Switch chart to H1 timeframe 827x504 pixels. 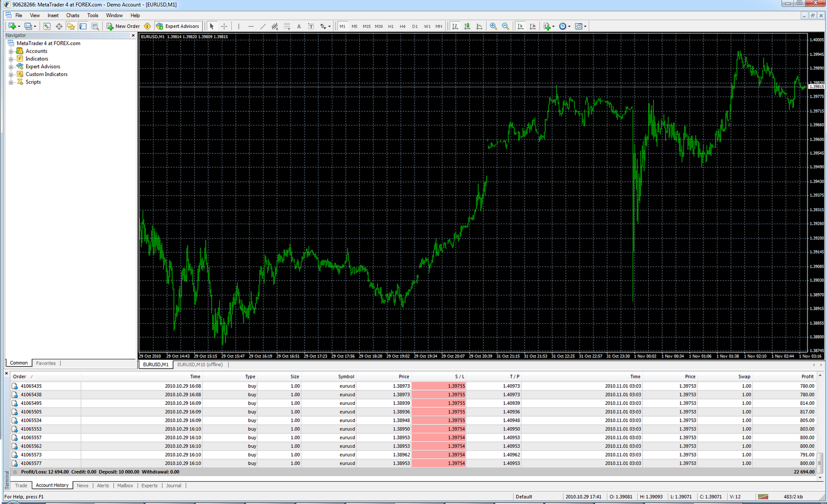click(x=391, y=26)
